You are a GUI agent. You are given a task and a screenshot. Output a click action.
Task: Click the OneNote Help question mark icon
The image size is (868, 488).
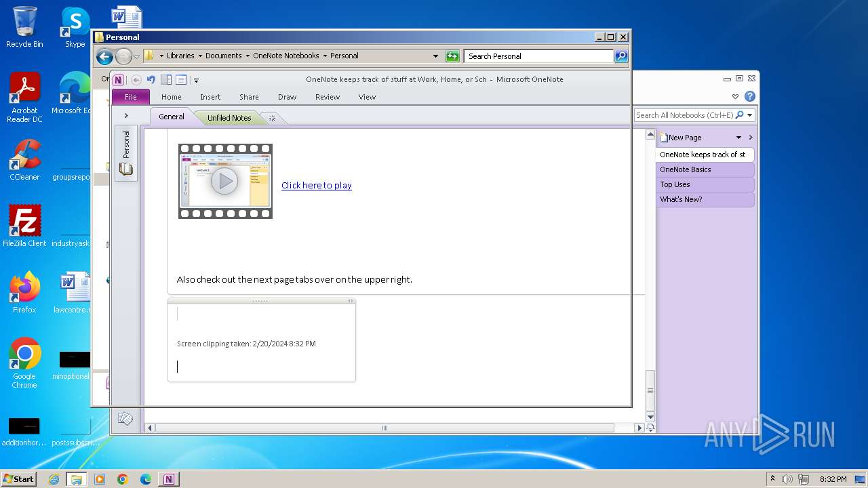click(x=749, y=96)
